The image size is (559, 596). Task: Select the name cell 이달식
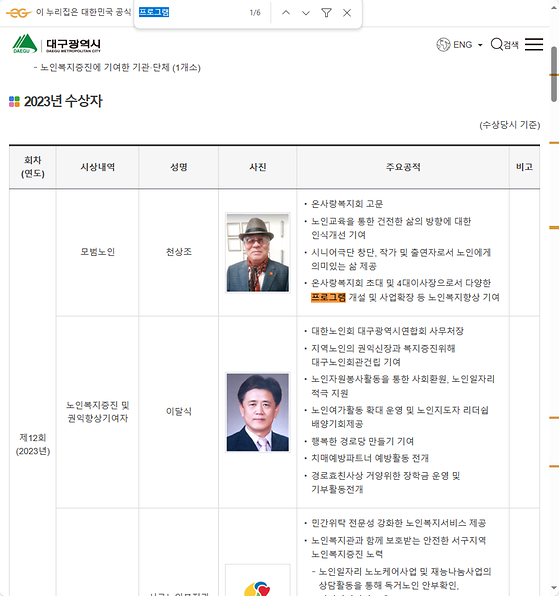point(179,411)
